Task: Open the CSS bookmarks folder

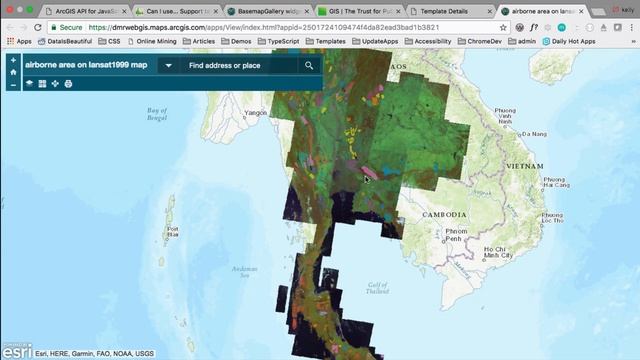Action: pos(109,41)
